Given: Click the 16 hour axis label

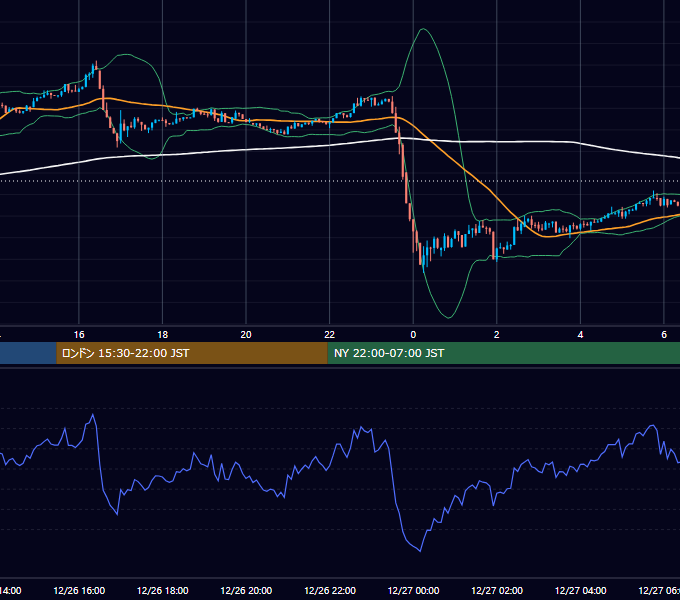Looking at the screenshot, I should pyautogui.click(x=79, y=335).
